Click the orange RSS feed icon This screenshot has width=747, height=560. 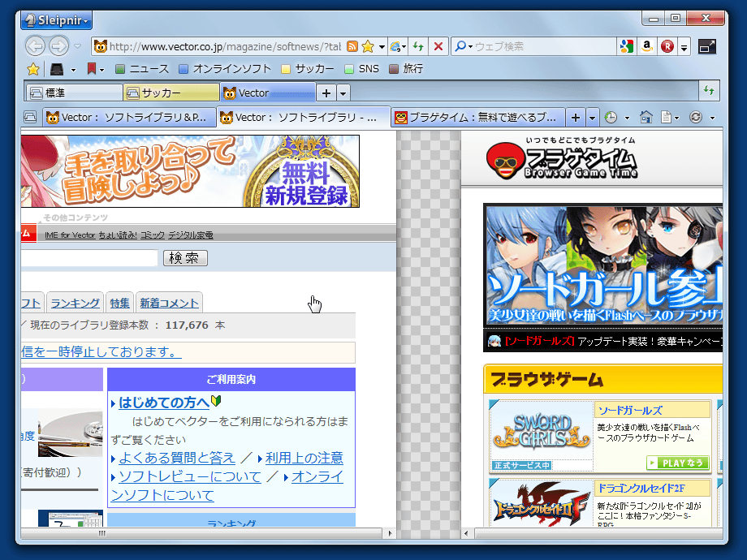pyautogui.click(x=352, y=46)
